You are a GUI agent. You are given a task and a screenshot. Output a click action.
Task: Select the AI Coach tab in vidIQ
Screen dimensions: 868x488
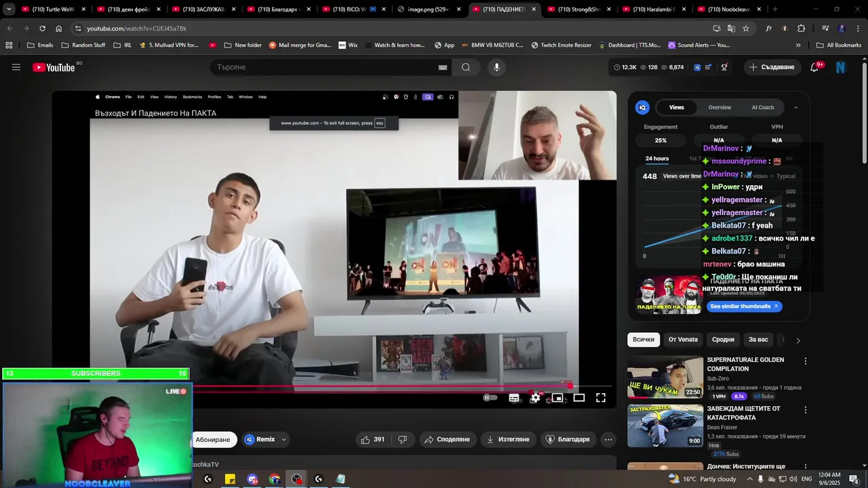point(763,107)
